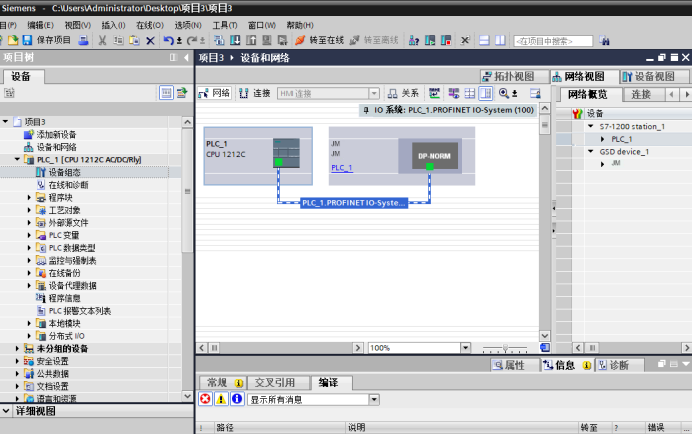This screenshot has height=435, width=693.
Task: Expand the 详细视图 panel
Action: [6, 411]
